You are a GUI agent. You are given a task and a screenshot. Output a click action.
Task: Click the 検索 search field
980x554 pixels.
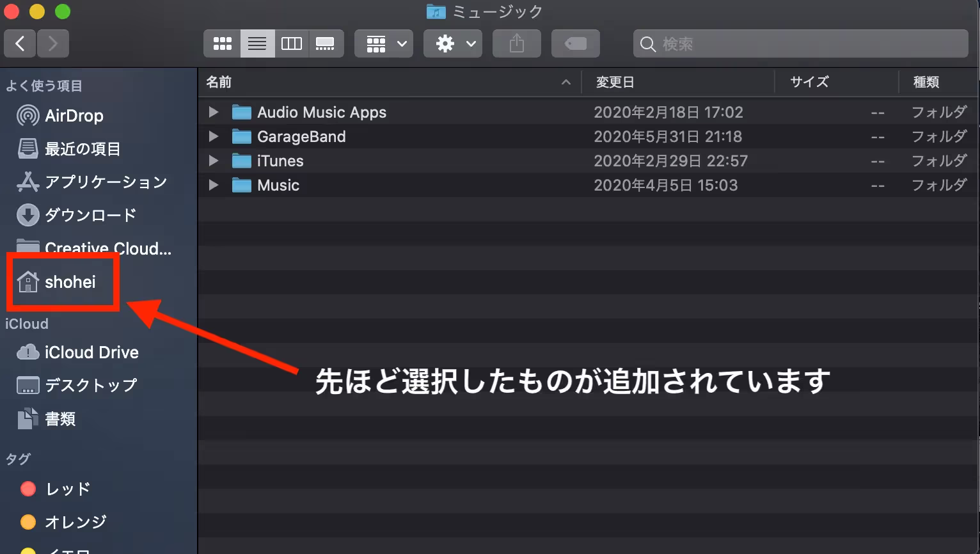[x=801, y=44]
